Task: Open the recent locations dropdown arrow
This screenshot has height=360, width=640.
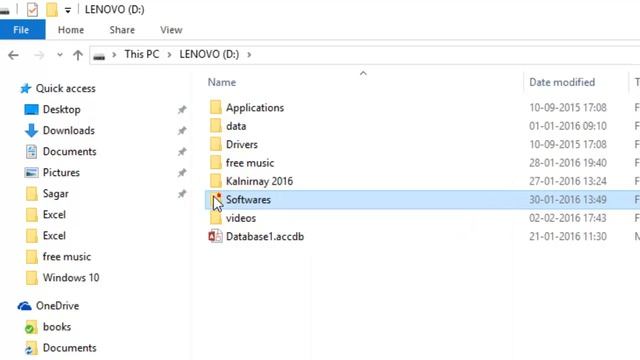Action: 60,55
